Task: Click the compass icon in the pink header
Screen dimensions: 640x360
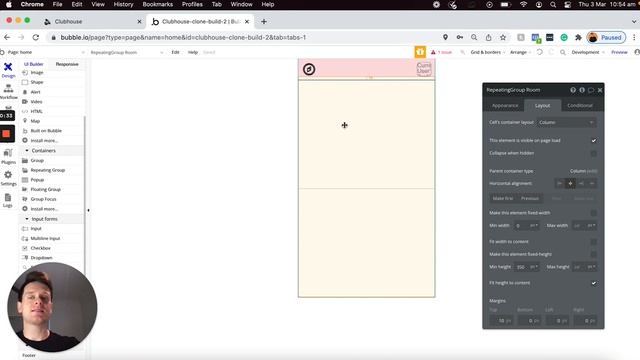Action: coord(309,69)
